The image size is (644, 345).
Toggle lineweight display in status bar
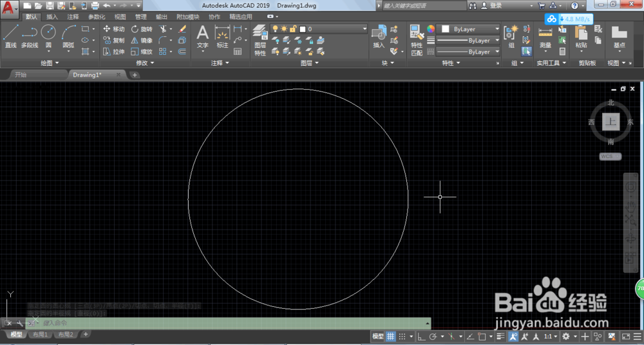pyautogui.click(x=500, y=336)
